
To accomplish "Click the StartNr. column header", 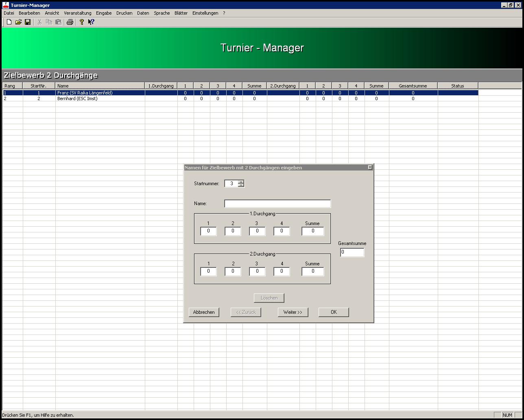I will (39, 86).
